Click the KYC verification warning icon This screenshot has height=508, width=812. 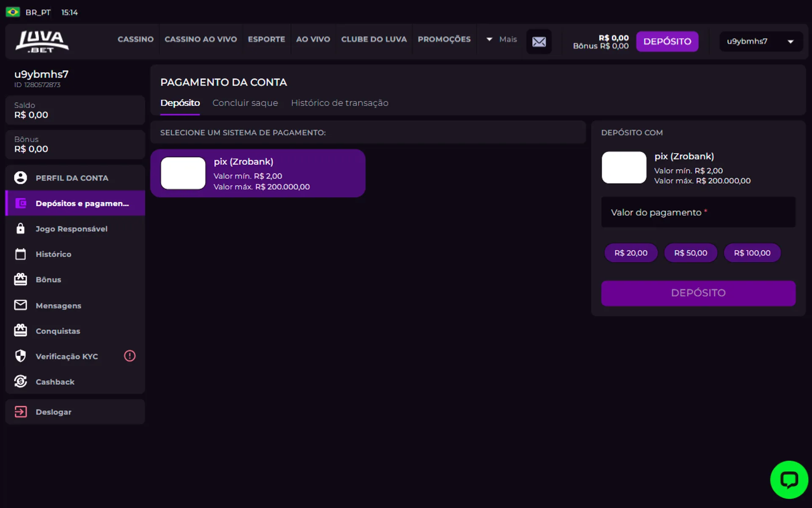point(129,356)
